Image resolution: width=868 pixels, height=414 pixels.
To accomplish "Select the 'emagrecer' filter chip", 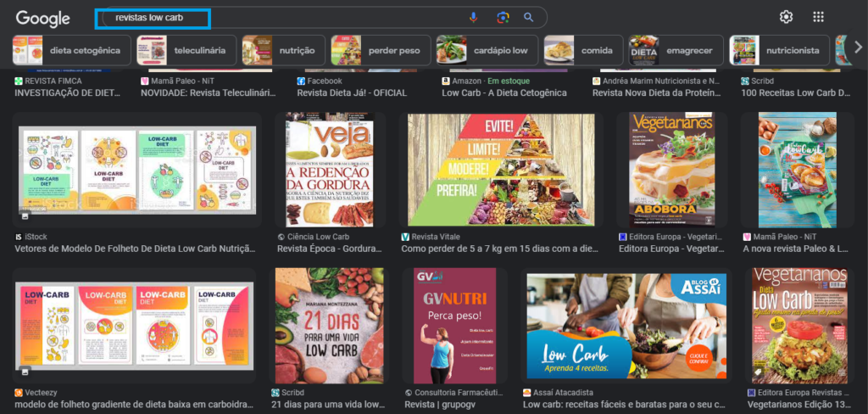I will 676,50.
